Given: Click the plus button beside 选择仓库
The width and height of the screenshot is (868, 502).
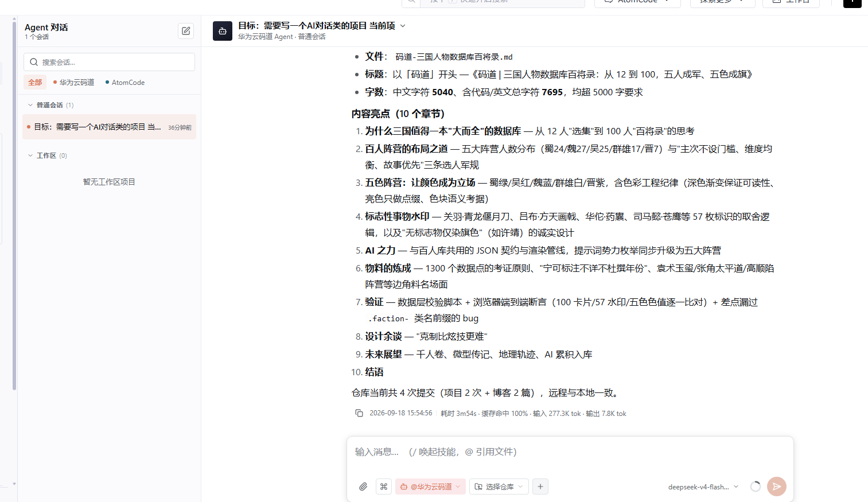Looking at the screenshot, I should (x=540, y=487).
